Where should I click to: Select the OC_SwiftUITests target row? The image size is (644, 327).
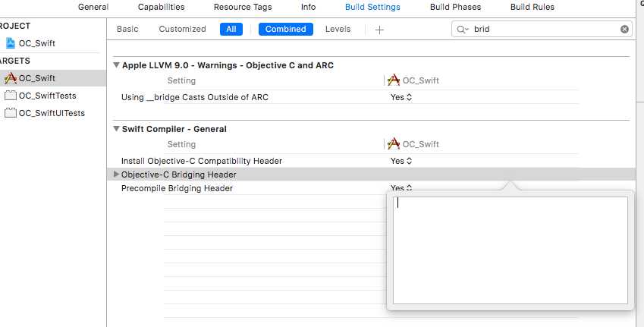[x=53, y=113]
